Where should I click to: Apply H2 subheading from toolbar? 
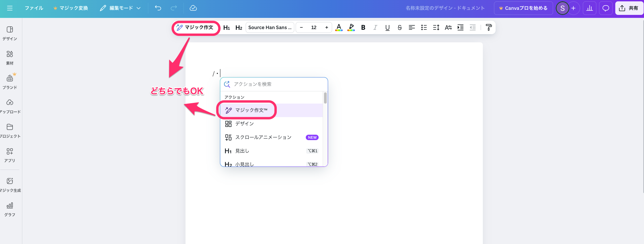pos(239,27)
